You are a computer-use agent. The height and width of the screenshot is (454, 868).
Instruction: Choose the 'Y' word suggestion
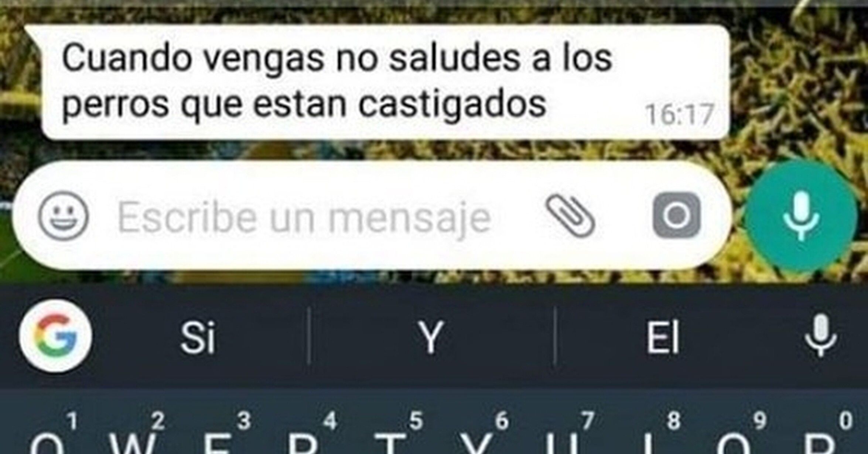pos(431,337)
